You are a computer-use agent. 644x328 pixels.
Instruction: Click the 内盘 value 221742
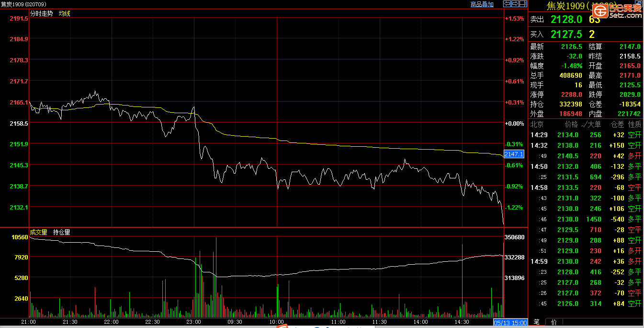pyautogui.click(x=629, y=114)
